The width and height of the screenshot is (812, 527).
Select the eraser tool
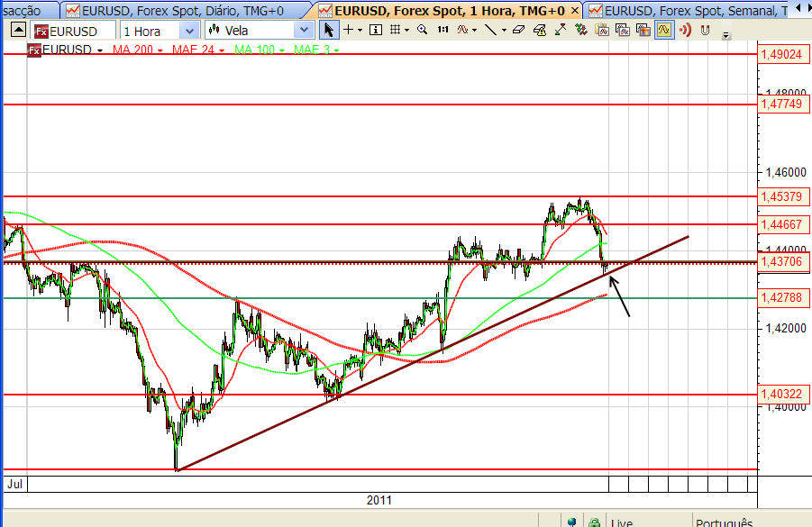click(518, 30)
